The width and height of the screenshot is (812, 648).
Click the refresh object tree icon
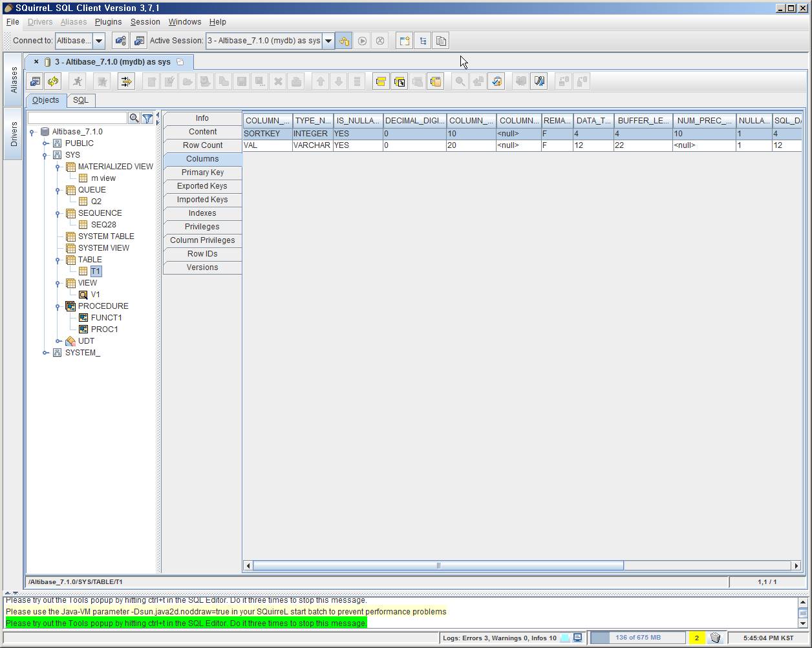pyautogui.click(x=53, y=81)
